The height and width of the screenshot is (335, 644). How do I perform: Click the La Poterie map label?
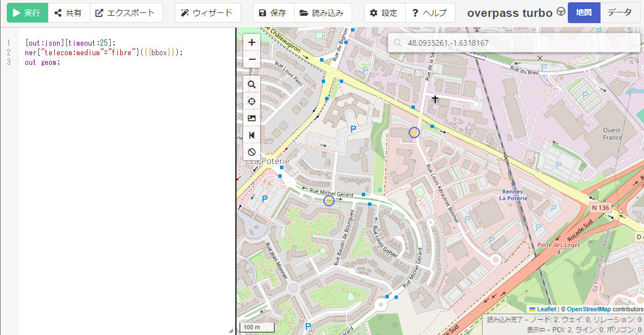click(x=270, y=161)
